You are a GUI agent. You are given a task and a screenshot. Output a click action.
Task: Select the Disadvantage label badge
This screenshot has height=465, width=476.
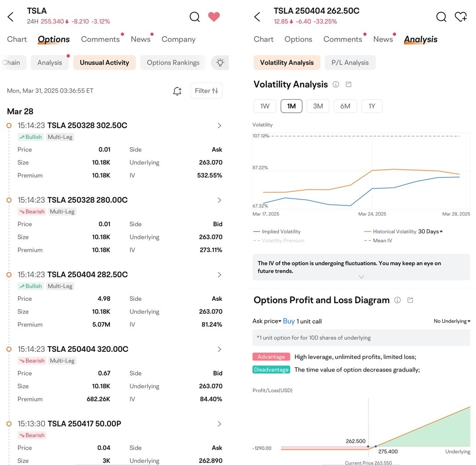click(271, 370)
